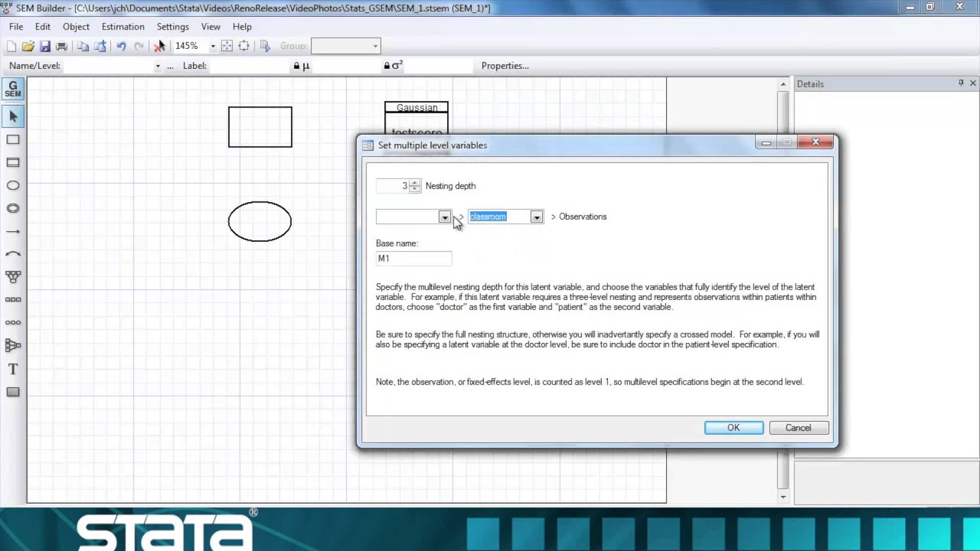Expand the Name/Level dropdown
Image resolution: width=980 pixels, height=551 pixels.
[x=158, y=66]
